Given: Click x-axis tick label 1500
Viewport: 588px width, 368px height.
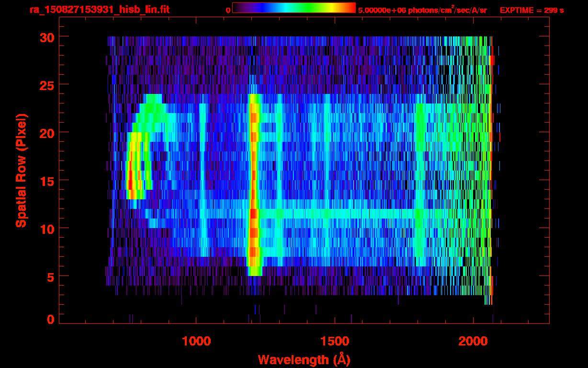Looking at the screenshot, I should point(335,341).
